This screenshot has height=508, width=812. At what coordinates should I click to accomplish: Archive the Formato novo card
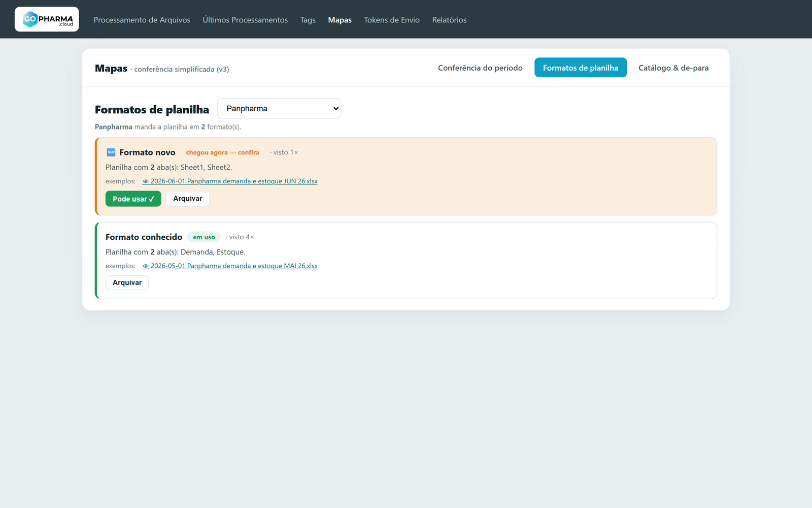pyautogui.click(x=188, y=199)
